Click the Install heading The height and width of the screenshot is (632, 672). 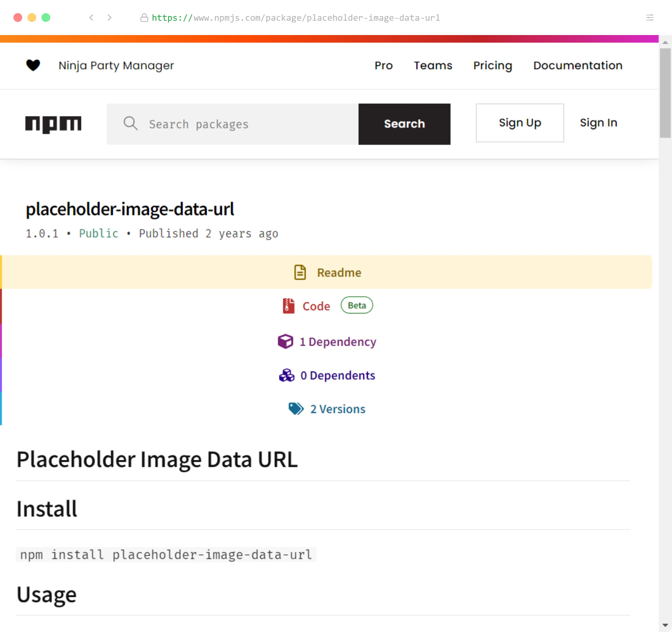click(47, 509)
